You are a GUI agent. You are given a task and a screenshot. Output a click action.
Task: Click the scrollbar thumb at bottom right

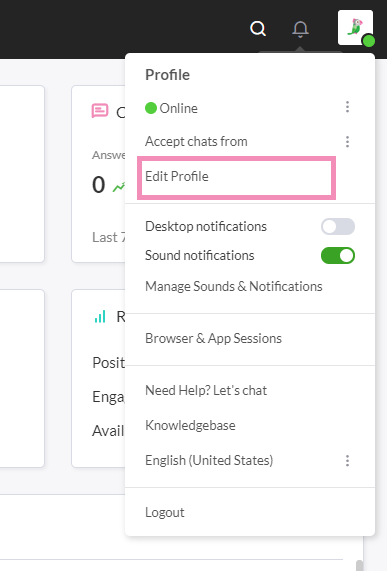pos(359,566)
